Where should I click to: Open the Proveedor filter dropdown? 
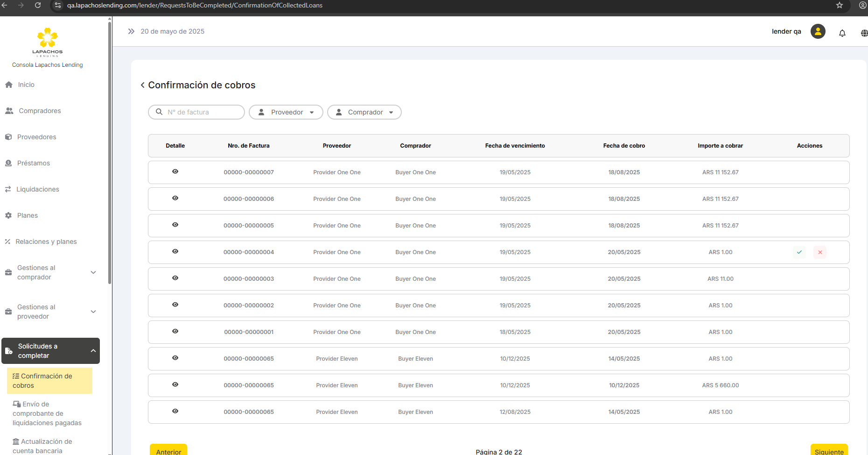(286, 112)
